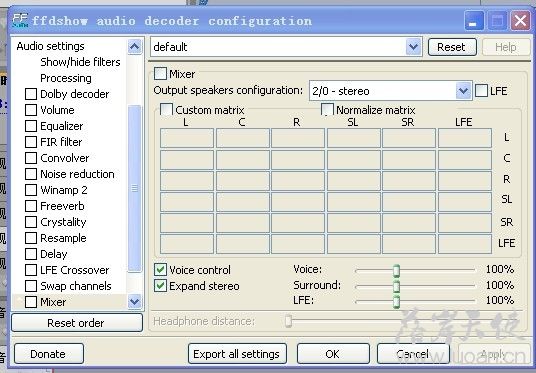Check the Winamp 2 filter box
The width and height of the screenshot is (536, 373).
pyautogui.click(x=31, y=190)
